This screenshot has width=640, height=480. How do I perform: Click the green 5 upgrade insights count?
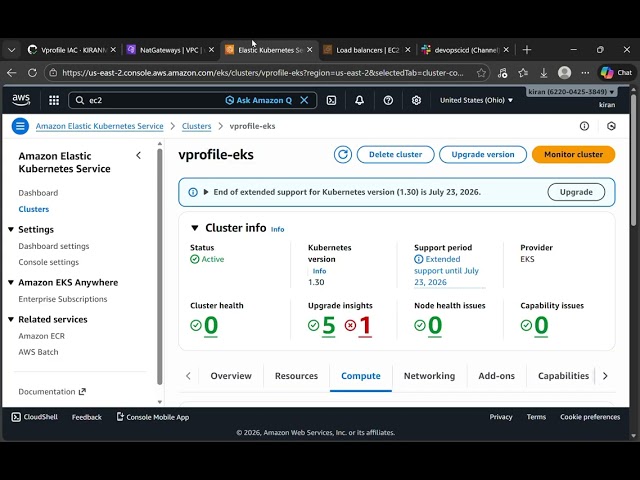click(329, 325)
